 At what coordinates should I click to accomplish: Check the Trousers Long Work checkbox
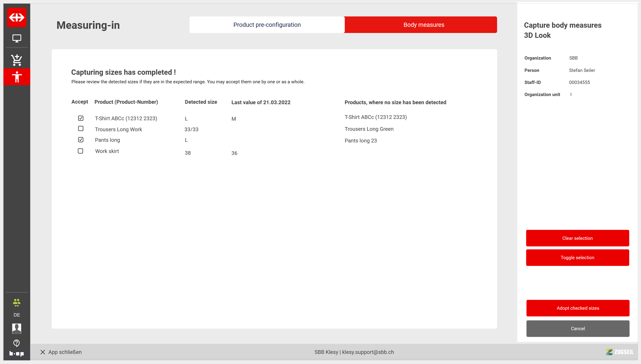[80, 129]
